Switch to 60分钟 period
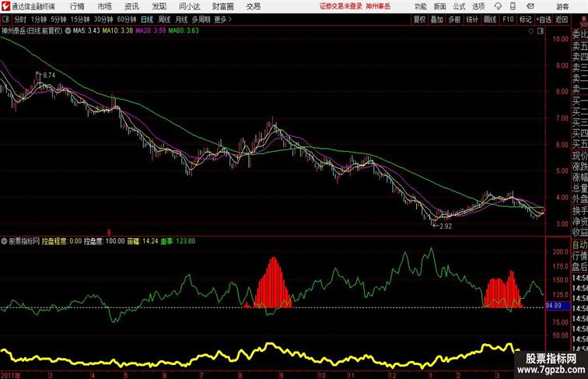Image resolution: width=588 pixels, height=379 pixels. (x=127, y=19)
